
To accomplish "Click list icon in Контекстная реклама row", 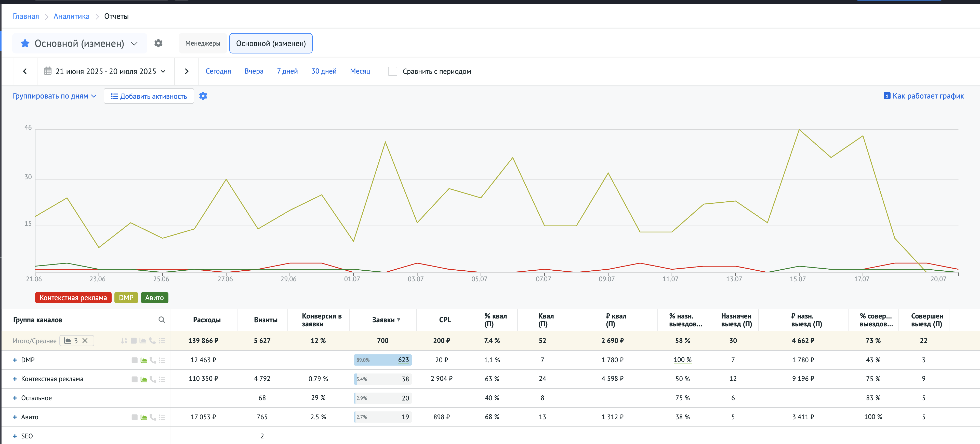I will point(162,379).
